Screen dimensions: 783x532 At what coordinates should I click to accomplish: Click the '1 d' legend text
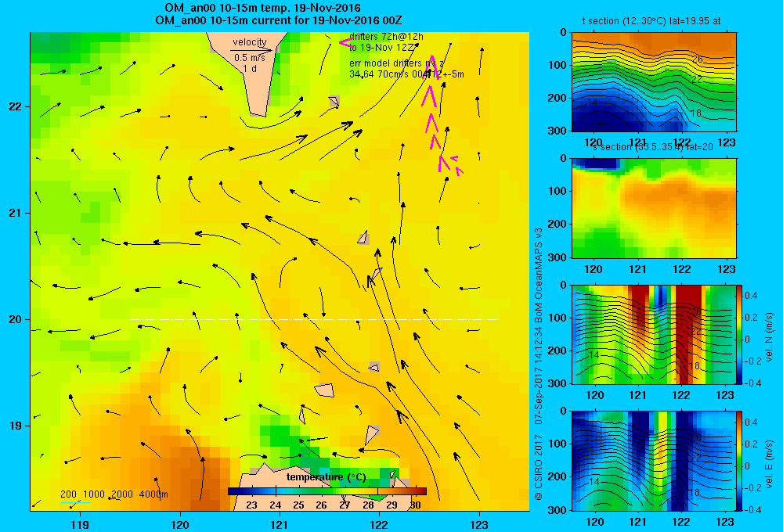[250, 69]
